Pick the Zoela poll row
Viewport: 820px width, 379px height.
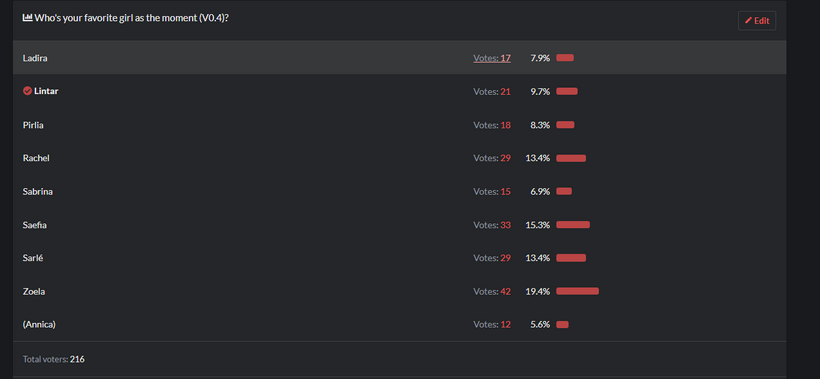400,291
